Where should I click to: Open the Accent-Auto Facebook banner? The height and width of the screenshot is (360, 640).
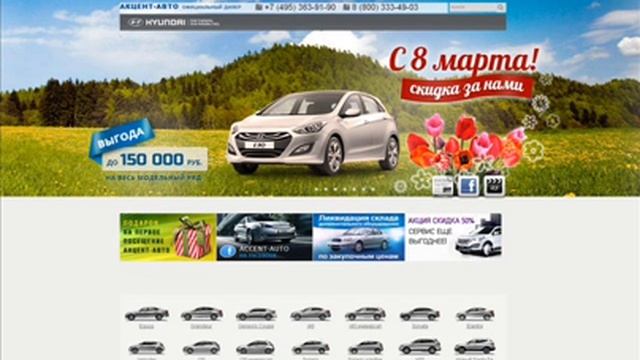click(264, 237)
